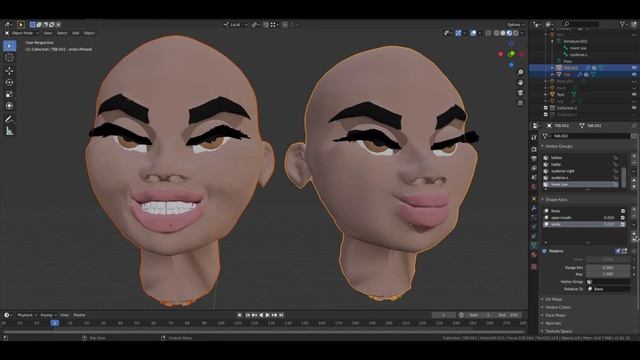Open the Local transform orientation dropdown
Image resolution: width=640 pixels, height=360 pixels.
236,24
